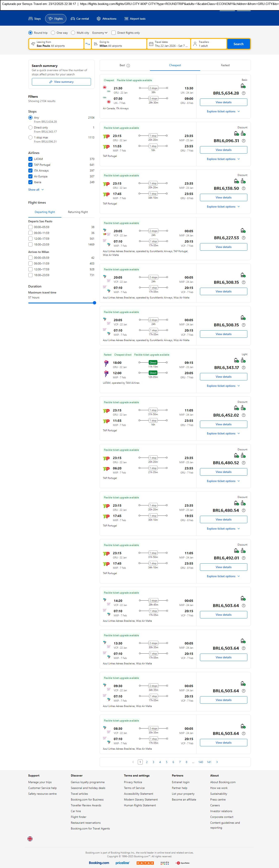Viewport: 279px width, 868px height.
Task: Click price info icon beside BRL5,634.28
Action: (x=244, y=93)
